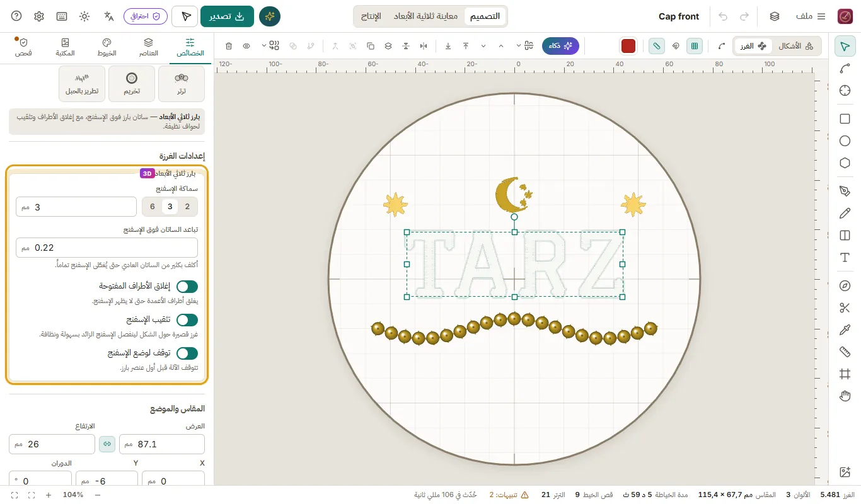Image resolution: width=861 pixels, height=504 pixels.
Task: Switch to معاينة ثلاثية الأبعاد tab
Action: (425, 16)
